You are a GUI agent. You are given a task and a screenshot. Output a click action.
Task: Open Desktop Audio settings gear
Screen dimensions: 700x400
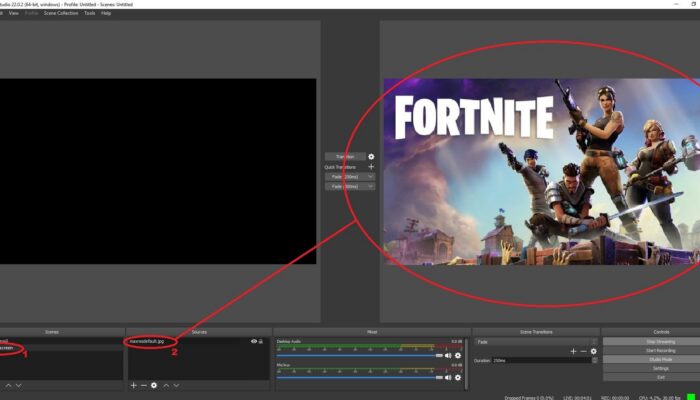pyautogui.click(x=458, y=355)
